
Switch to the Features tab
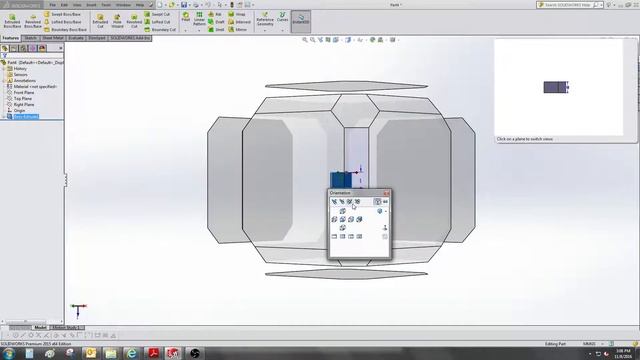tap(10, 38)
